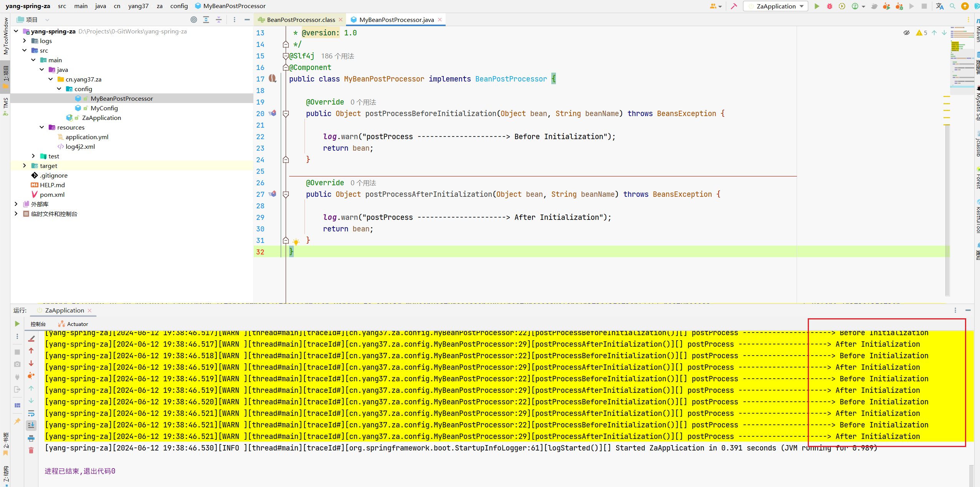Jump up the stack trace (red up arrow)
The height and width of the screenshot is (487, 980).
[x=31, y=351]
